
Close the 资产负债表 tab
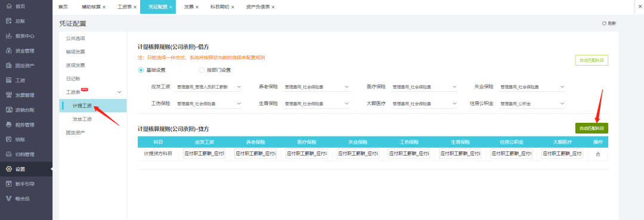coord(273,7)
